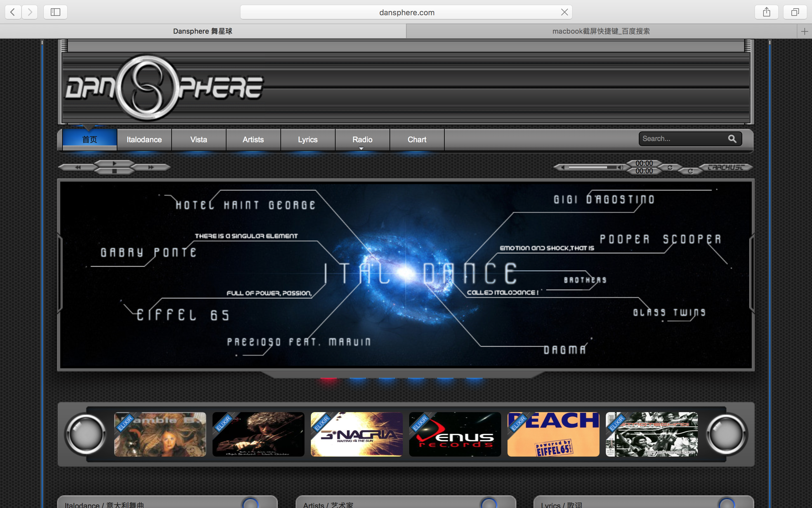Go forward with Safari's forward arrow
The width and height of the screenshot is (812, 508).
coord(30,12)
